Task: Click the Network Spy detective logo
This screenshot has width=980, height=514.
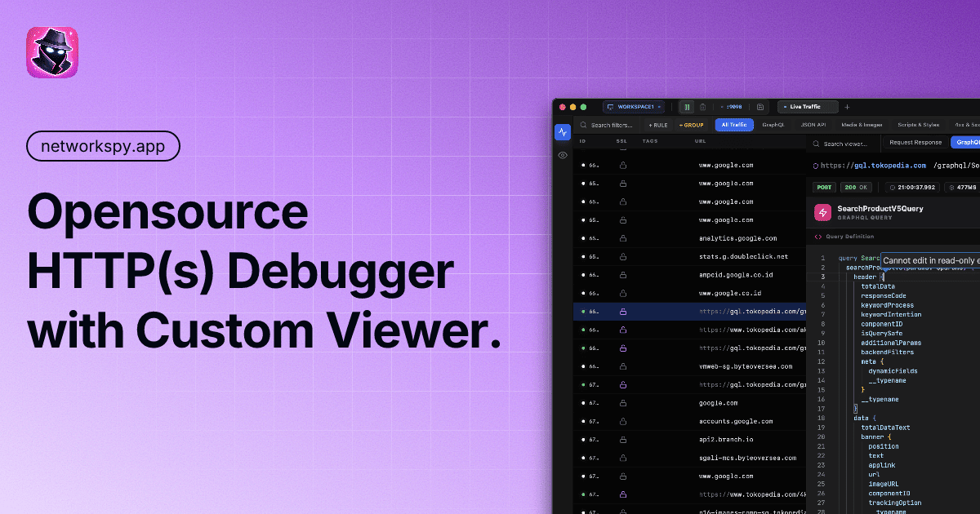Action: click(x=52, y=52)
